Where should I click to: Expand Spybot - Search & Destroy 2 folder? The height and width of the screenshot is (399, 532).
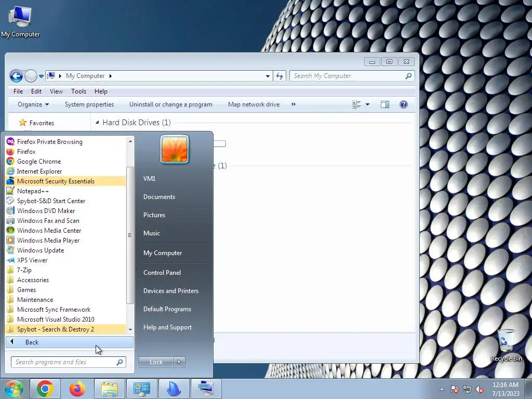pos(66,329)
